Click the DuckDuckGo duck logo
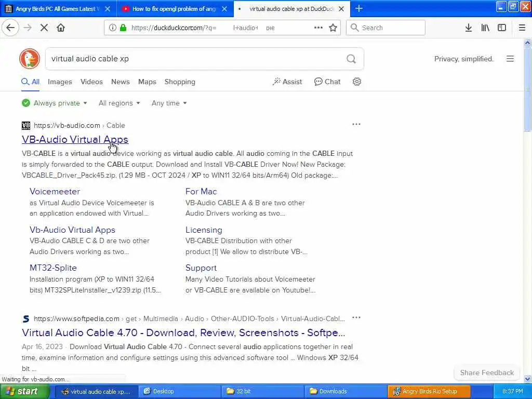The image size is (532, 399). (30, 59)
